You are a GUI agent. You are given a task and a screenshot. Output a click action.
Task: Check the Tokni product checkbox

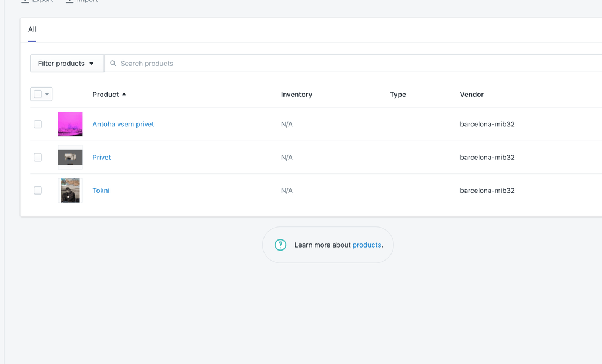coord(38,191)
